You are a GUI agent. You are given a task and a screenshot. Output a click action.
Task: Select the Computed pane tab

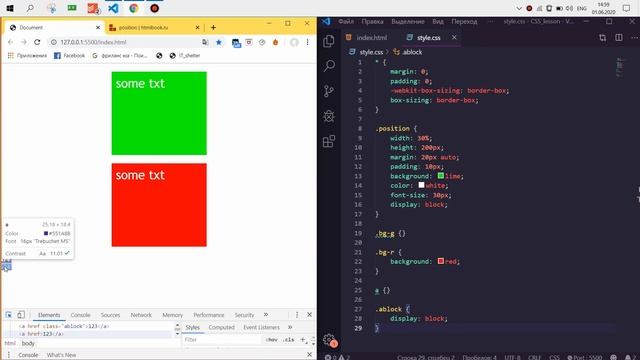[x=222, y=327]
